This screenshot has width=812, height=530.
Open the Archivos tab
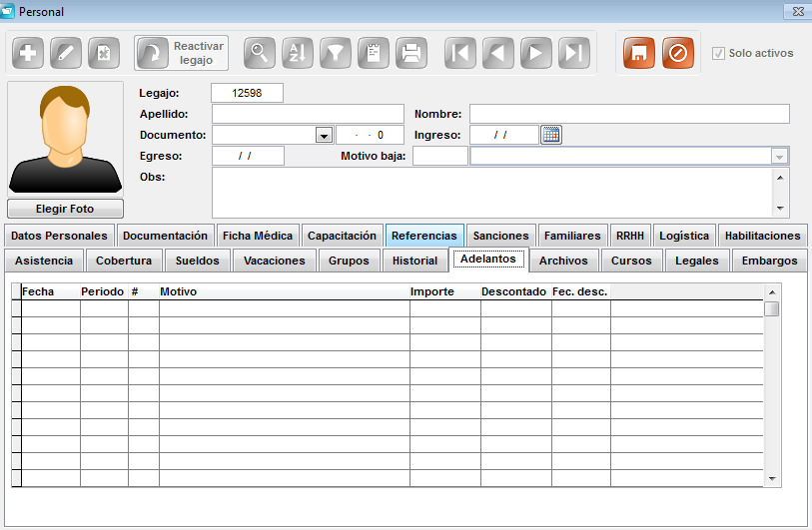point(563,261)
